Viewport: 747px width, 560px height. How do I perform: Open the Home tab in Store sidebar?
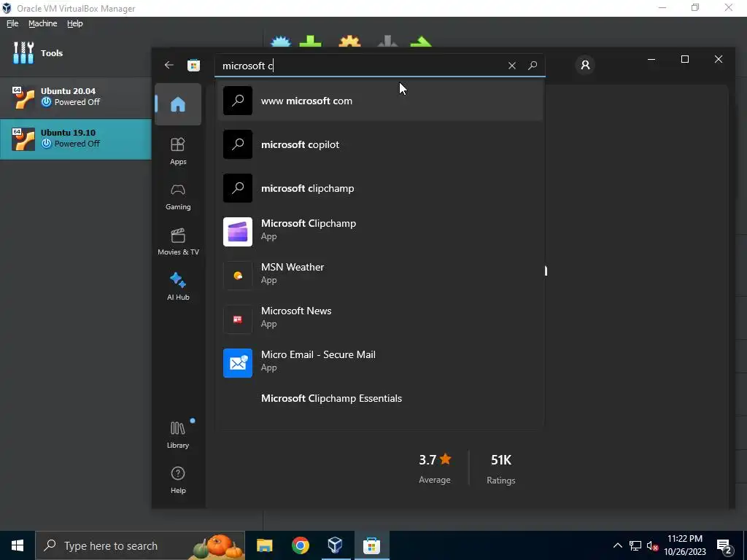click(178, 104)
